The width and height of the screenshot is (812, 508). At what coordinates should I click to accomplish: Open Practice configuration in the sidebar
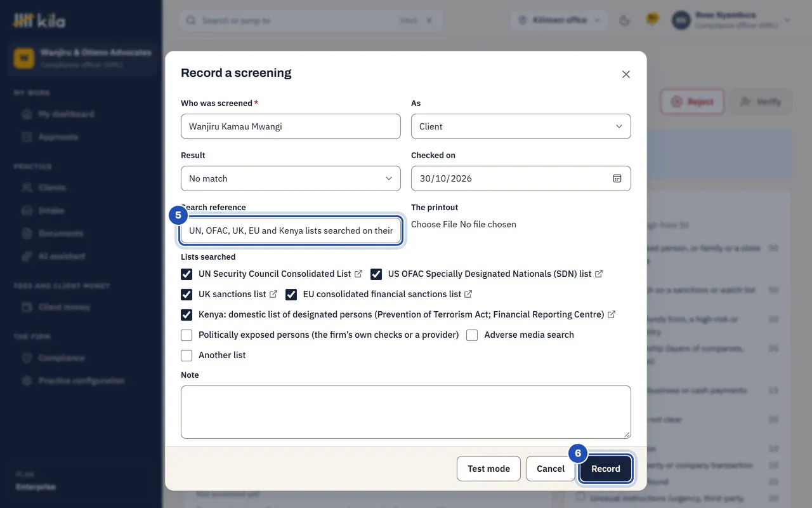(81, 381)
